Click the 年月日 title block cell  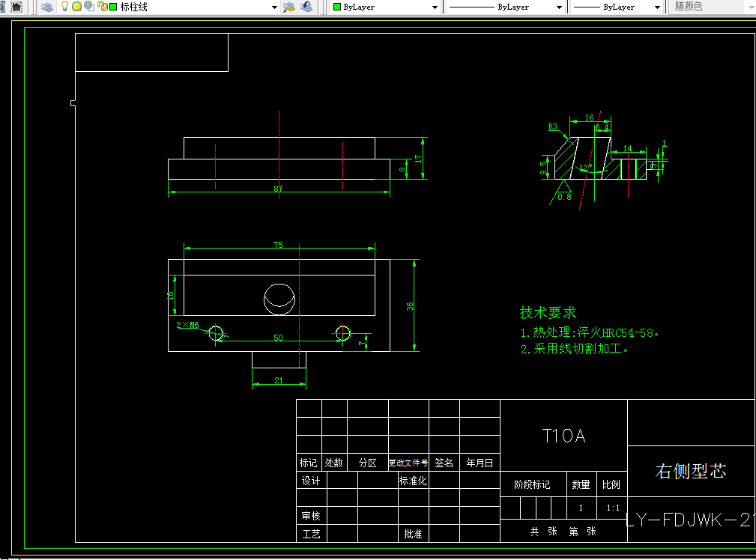pyautogui.click(x=480, y=463)
